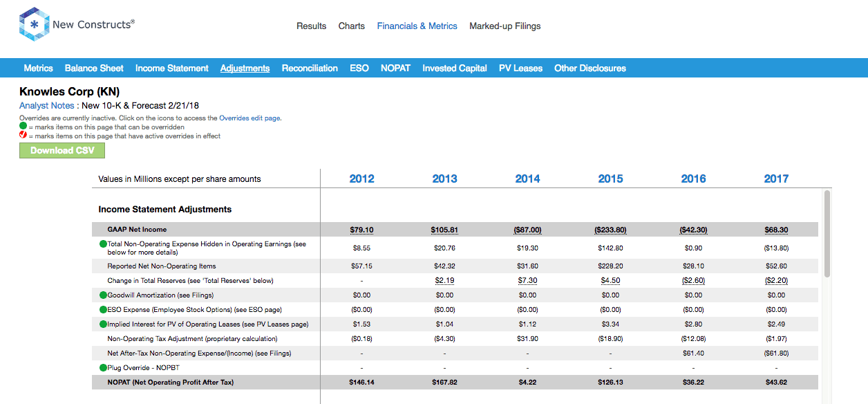
Task: Click the New Constructs logo icon
Action: coord(34,26)
